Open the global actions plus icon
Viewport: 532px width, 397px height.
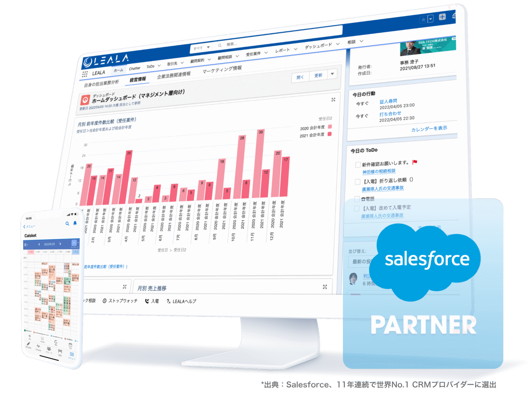coord(443,17)
